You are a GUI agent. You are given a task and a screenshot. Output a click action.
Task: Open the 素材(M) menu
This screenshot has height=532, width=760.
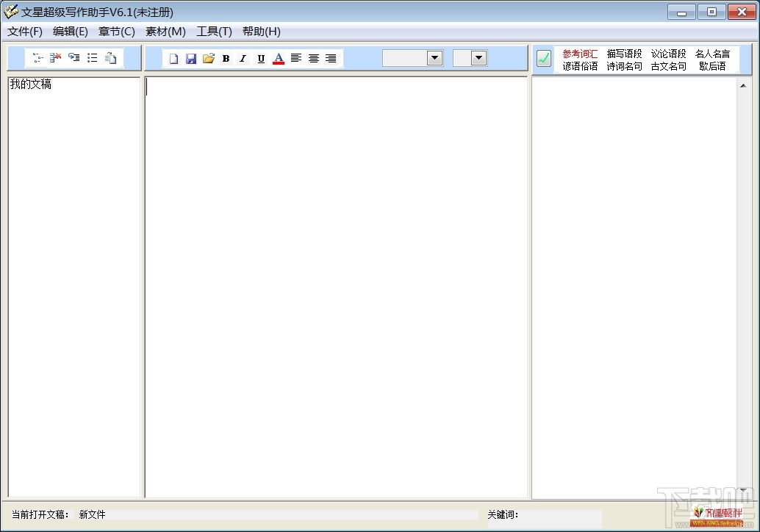point(165,32)
